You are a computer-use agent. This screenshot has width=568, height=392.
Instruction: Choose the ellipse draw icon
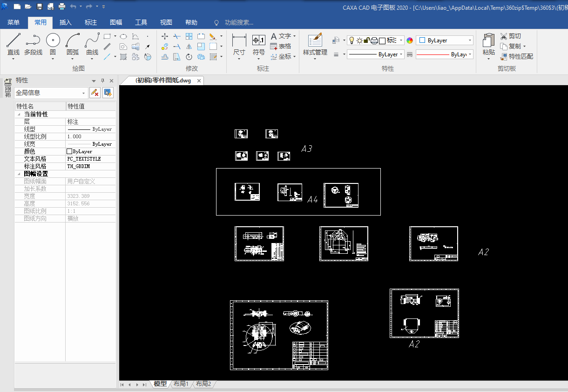click(123, 36)
